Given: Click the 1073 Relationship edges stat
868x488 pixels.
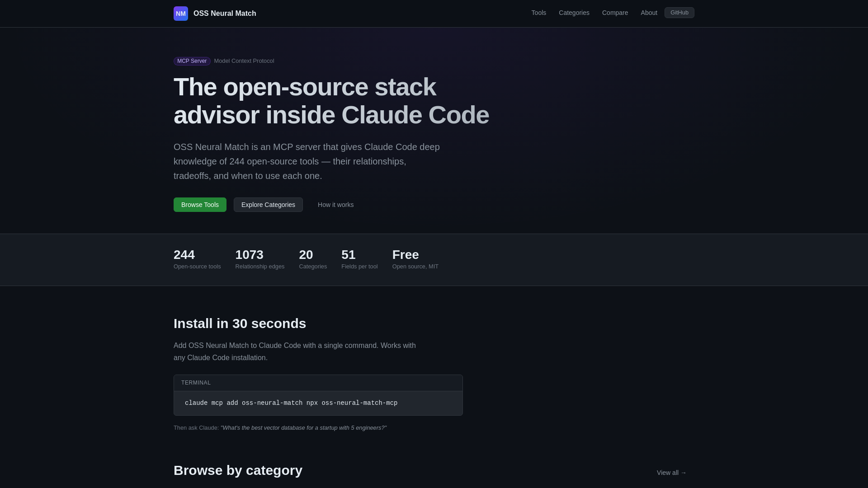Looking at the screenshot, I should coord(260,259).
